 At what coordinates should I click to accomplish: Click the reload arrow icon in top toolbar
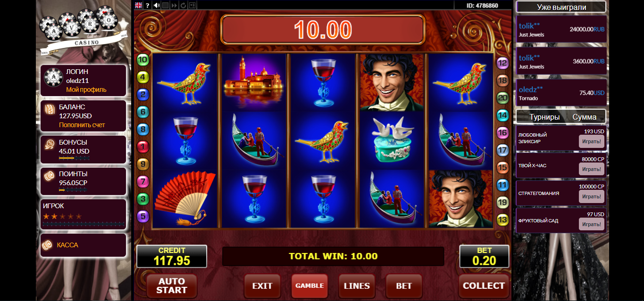(183, 5)
